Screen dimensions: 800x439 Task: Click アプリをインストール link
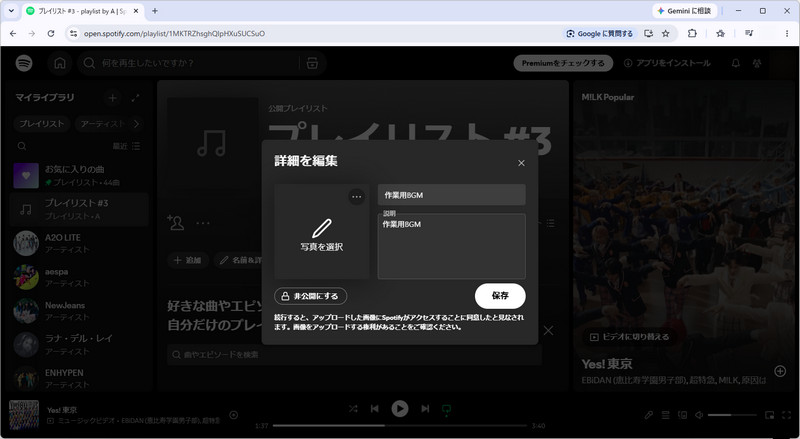pos(667,63)
